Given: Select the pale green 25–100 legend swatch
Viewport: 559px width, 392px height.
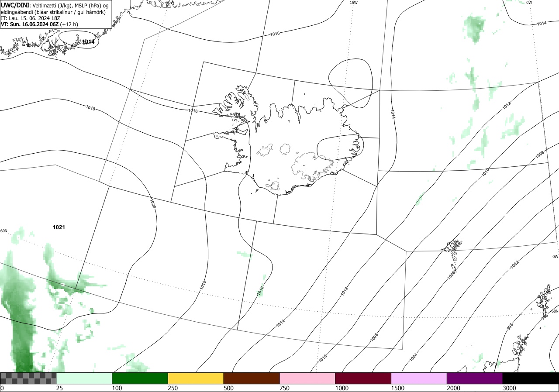Looking at the screenshot, I should (x=84, y=378).
